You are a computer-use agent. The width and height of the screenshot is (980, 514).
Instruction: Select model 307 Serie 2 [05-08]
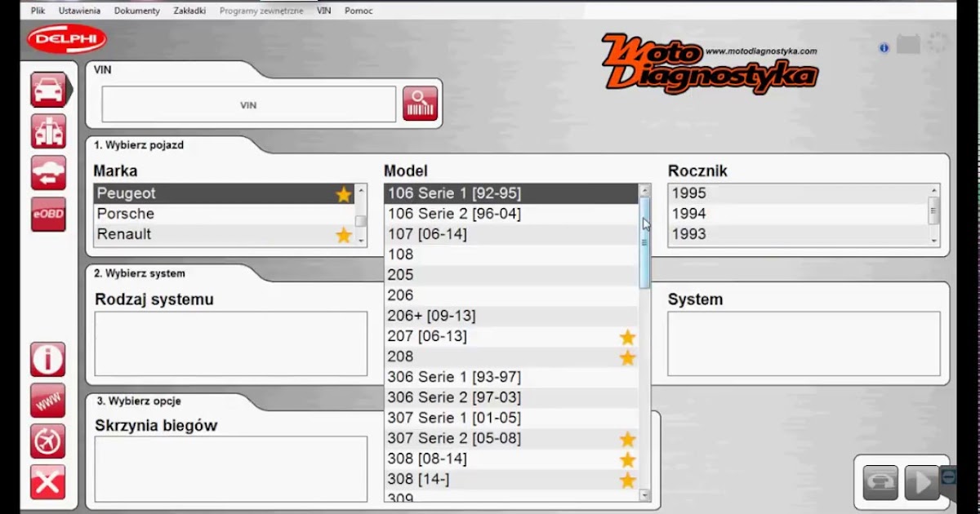[x=511, y=438]
